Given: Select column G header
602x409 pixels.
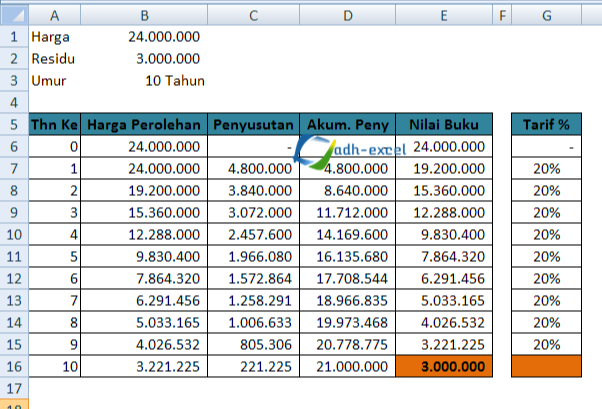Looking at the screenshot, I should pyautogui.click(x=546, y=15).
